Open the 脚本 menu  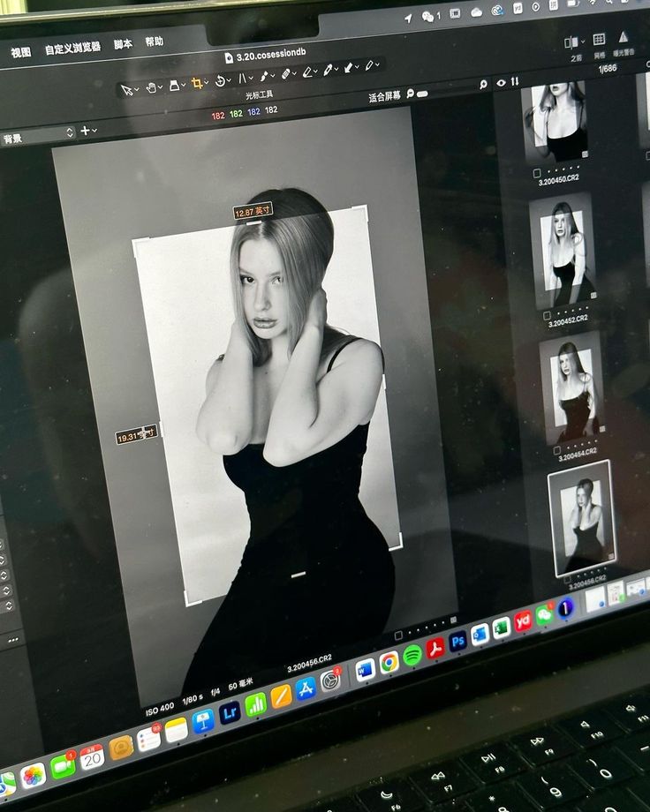tap(123, 44)
